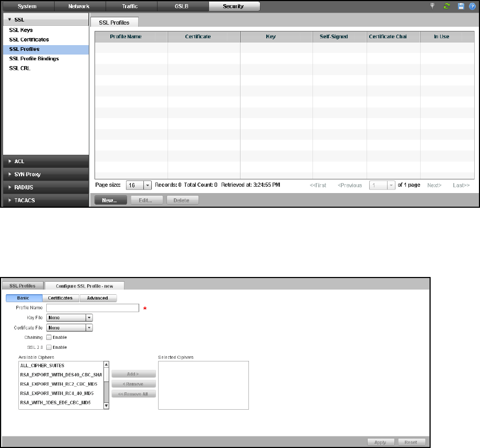Sort by In Use column header
This screenshot has height=448, width=480.
[447, 37]
